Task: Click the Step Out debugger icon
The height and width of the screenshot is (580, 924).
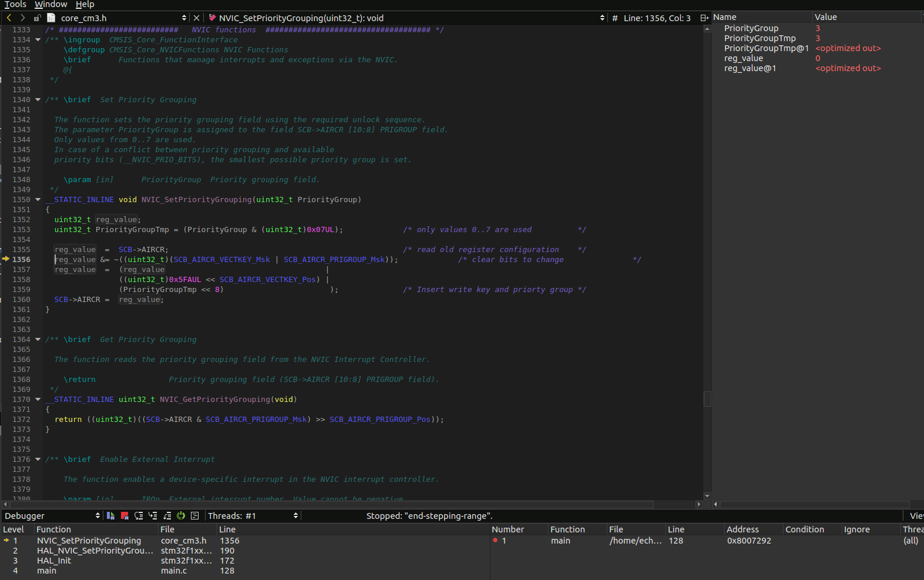Action: tap(167, 515)
